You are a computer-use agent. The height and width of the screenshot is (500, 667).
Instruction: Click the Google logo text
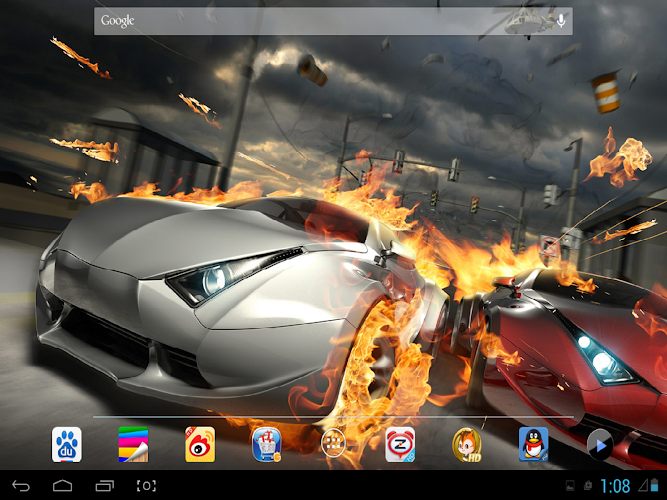click(117, 21)
